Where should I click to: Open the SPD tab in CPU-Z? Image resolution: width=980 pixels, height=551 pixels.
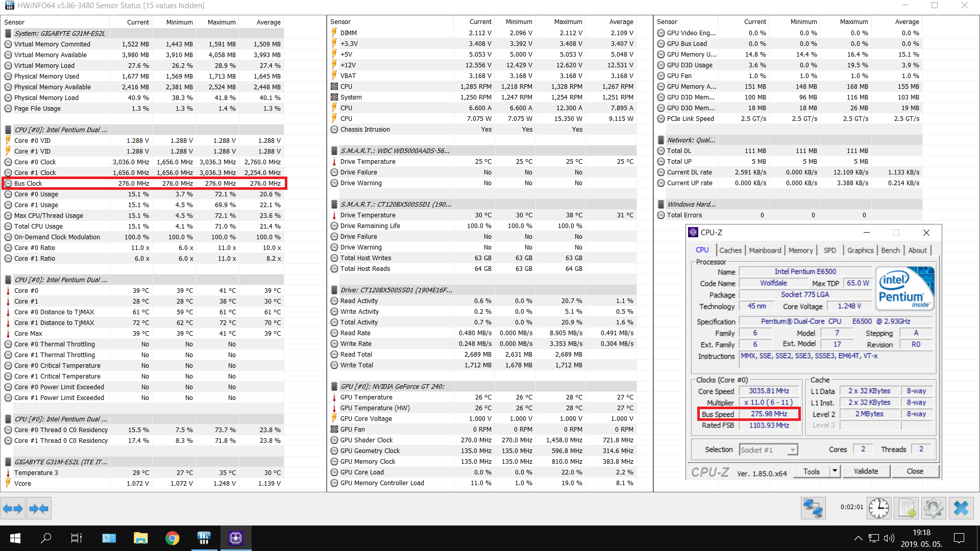(830, 251)
